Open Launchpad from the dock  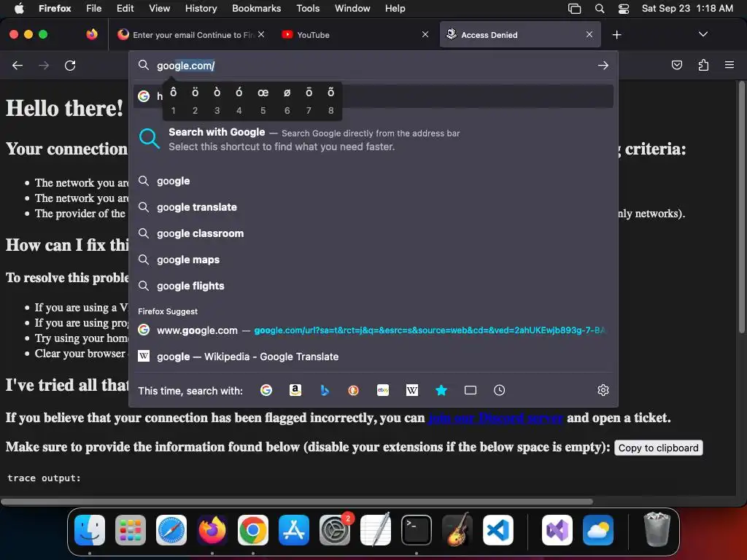click(131, 530)
